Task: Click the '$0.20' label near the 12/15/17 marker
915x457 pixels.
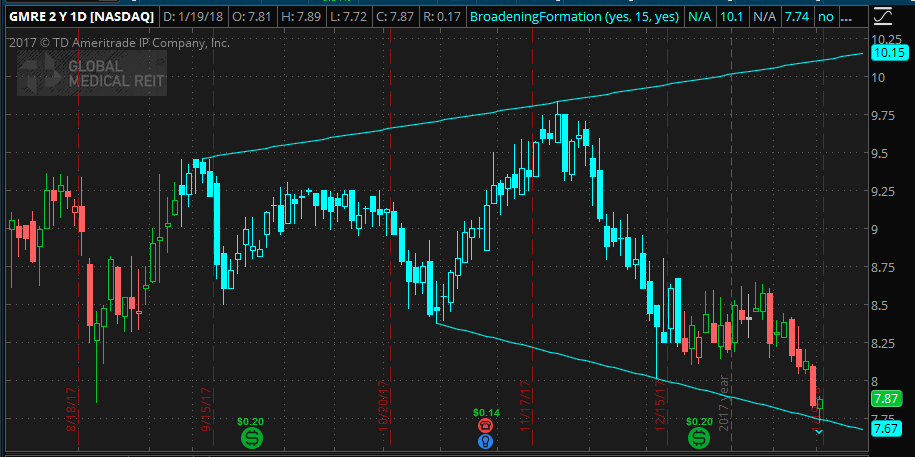Action: click(x=699, y=421)
